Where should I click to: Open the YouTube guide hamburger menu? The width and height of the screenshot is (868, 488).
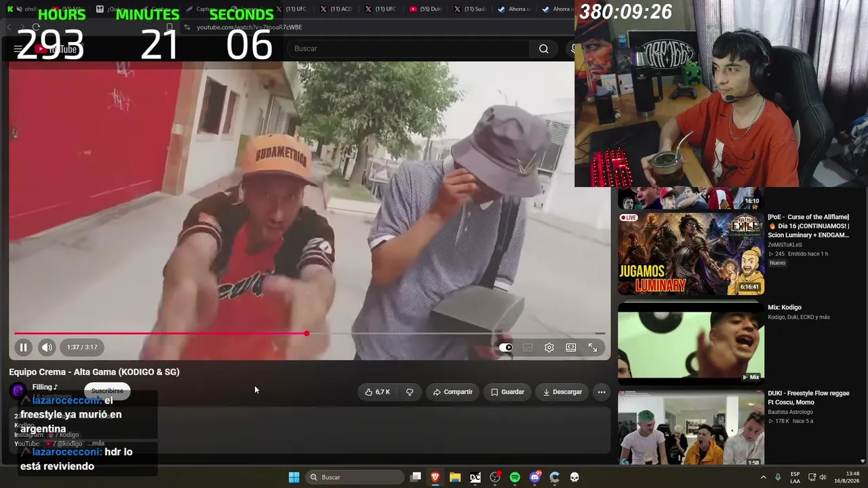coord(18,49)
